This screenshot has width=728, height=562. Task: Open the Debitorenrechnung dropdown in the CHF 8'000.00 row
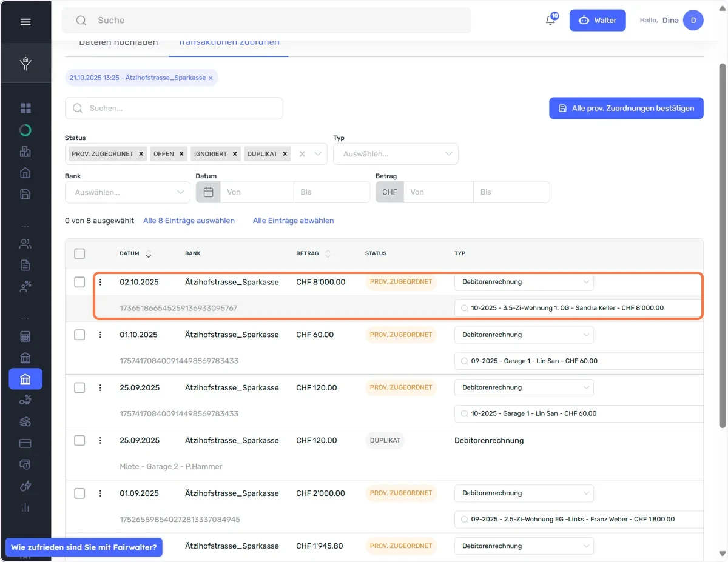point(524,282)
